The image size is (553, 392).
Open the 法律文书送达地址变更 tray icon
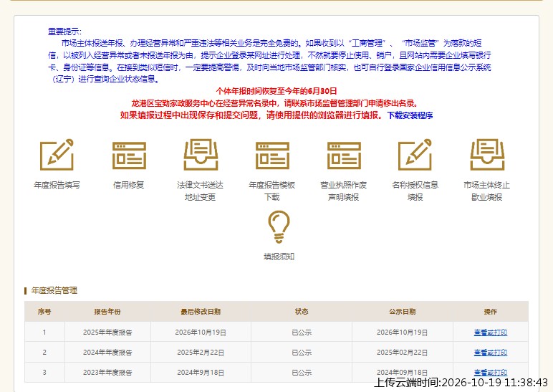click(x=201, y=155)
